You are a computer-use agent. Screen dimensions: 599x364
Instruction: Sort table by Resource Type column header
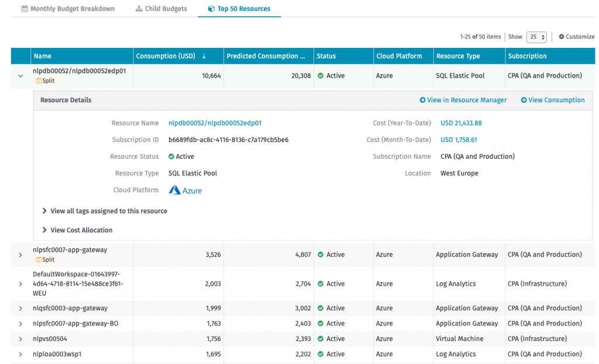(457, 56)
